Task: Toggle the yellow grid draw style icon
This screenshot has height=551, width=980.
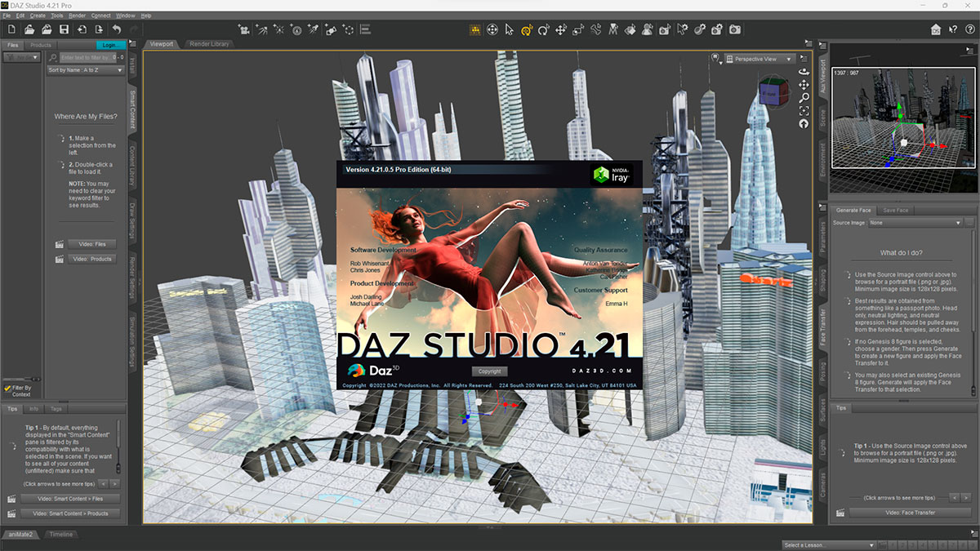Action: tap(475, 29)
